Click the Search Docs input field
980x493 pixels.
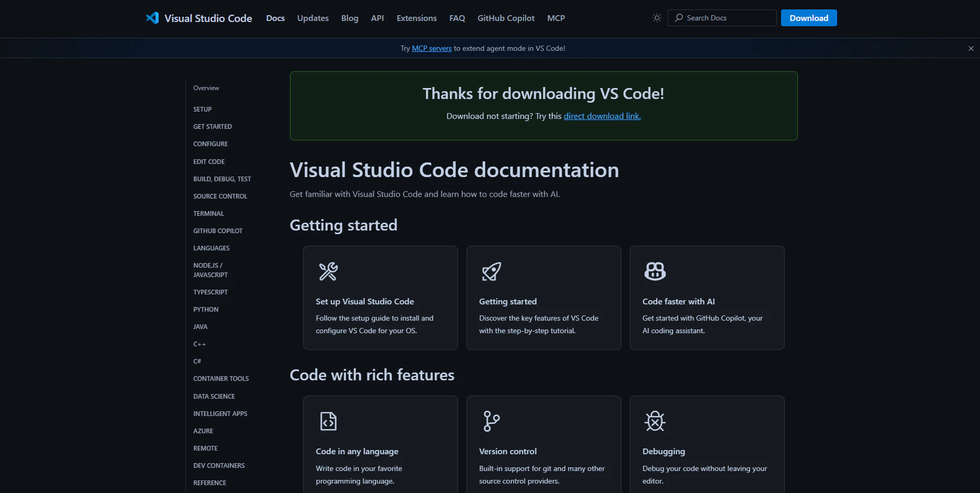point(722,18)
